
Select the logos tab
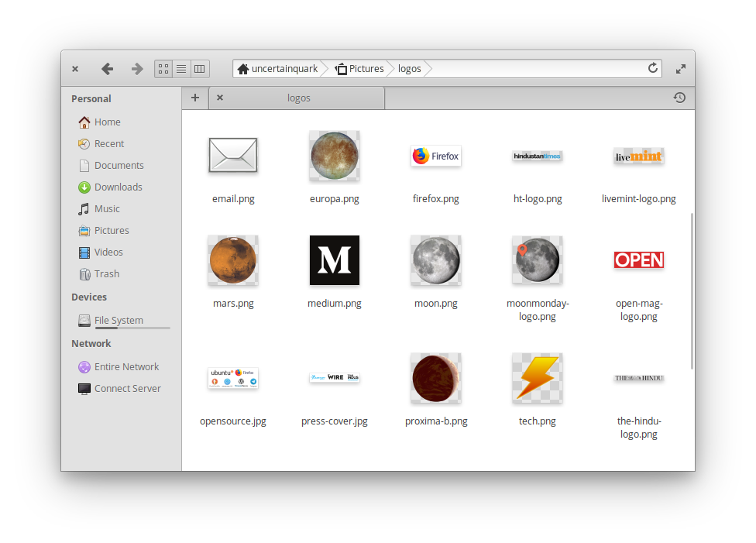point(297,98)
